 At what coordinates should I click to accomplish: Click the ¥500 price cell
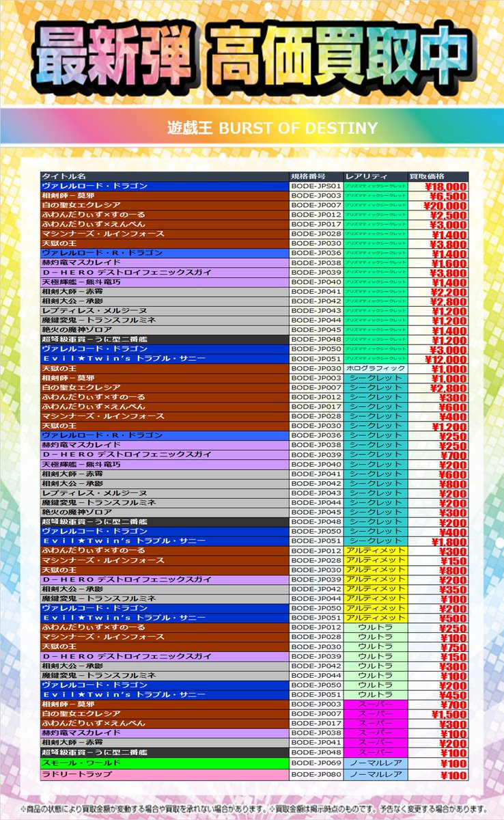point(438,618)
